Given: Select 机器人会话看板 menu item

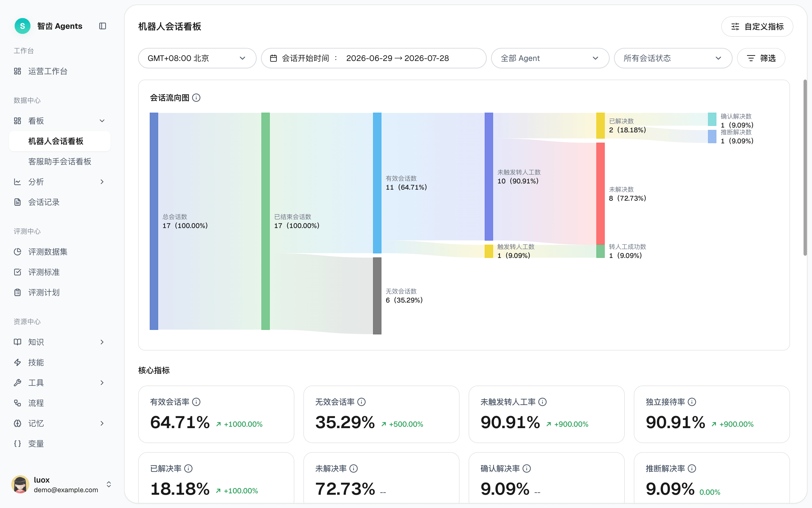Looking at the screenshot, I should click(60, 141).
